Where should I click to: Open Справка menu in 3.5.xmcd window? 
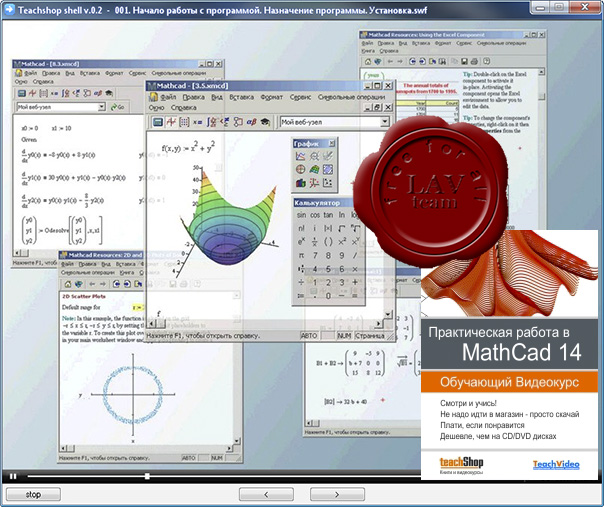[184, 107]
